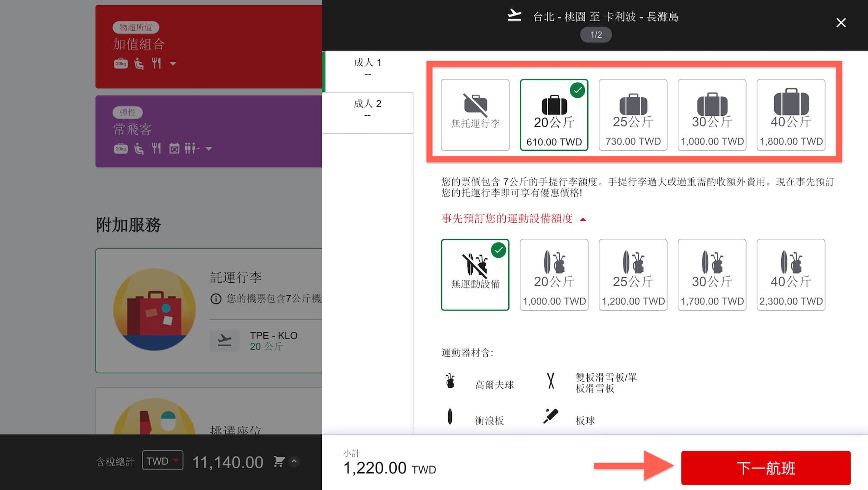Image resolution: width=868 pixels, height=490 pixels.
Task: Choose 30kg checked baggage for 1,000.00 TWD
Action: point(712,115)
